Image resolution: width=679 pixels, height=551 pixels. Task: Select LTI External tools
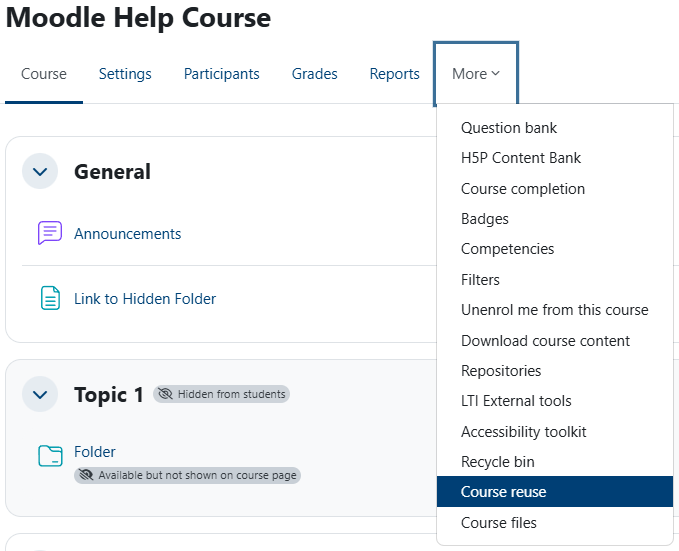555,401
